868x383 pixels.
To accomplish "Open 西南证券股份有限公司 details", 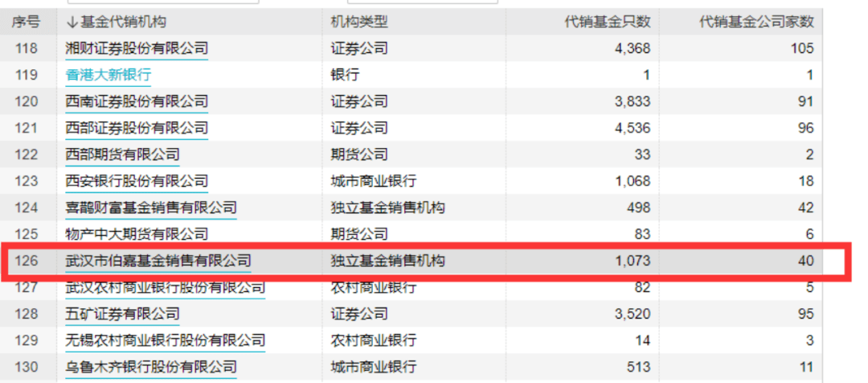I will [x=137, y=101].
